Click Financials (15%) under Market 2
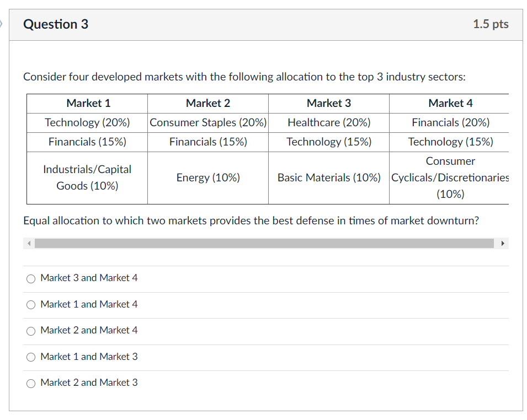Viewport: 527px width, 420px height. 208,142
